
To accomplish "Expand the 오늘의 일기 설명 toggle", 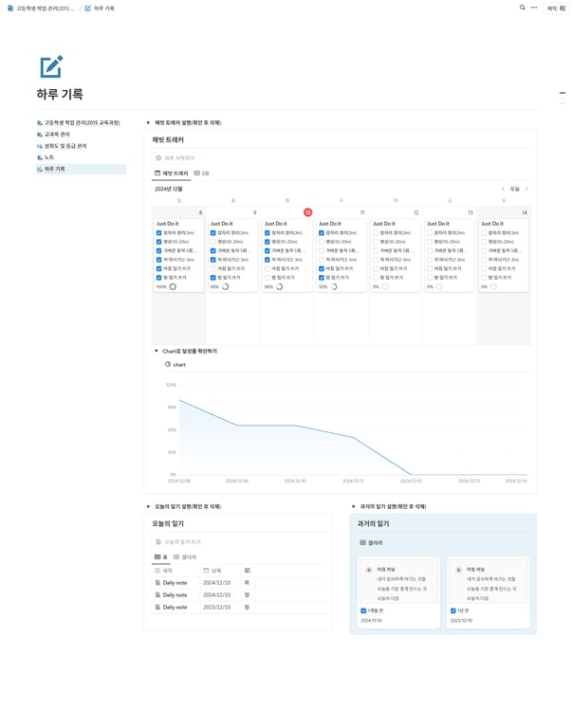I will 148,506.
